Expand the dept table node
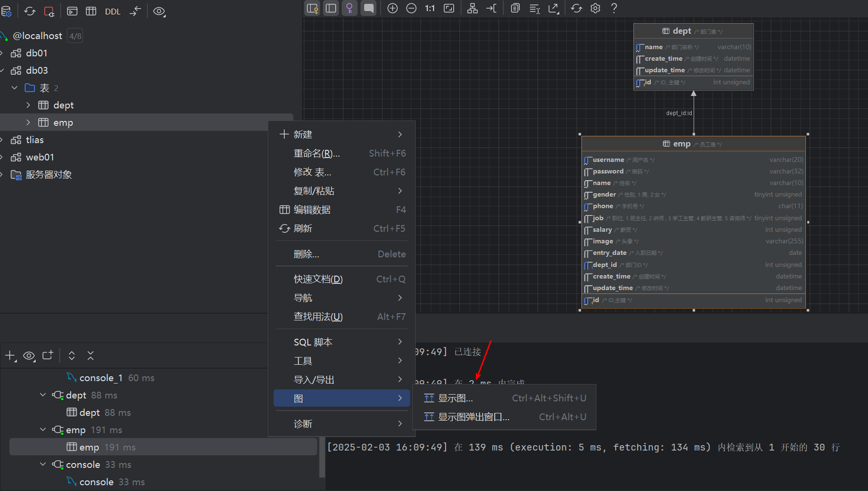Screen dimensions: 868x491 pos(28,105)
